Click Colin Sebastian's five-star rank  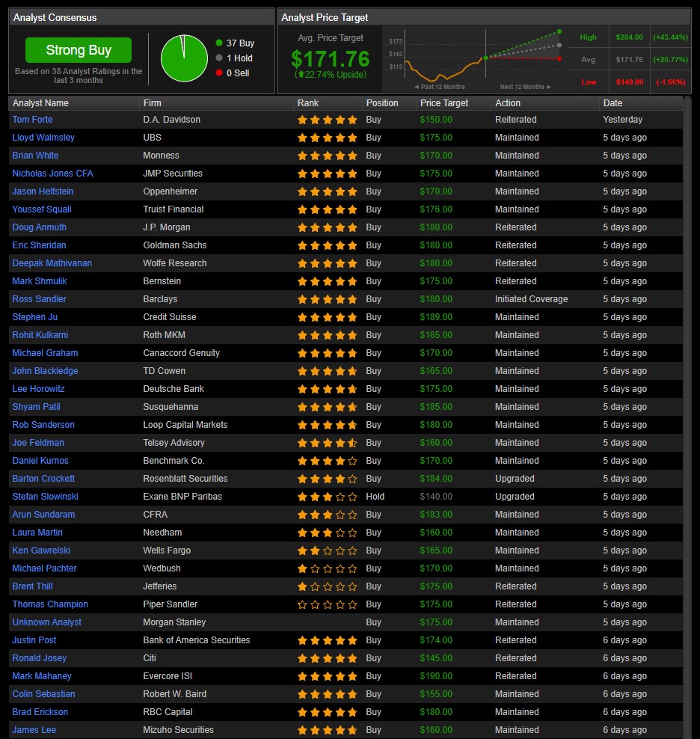click(327, 694)
